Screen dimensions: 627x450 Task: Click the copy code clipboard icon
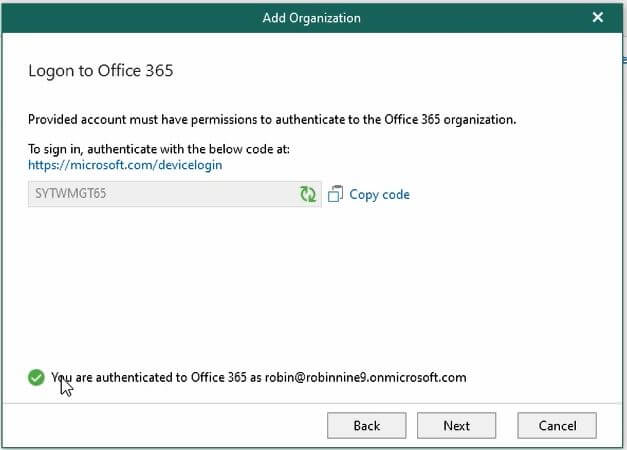(335, 194)
